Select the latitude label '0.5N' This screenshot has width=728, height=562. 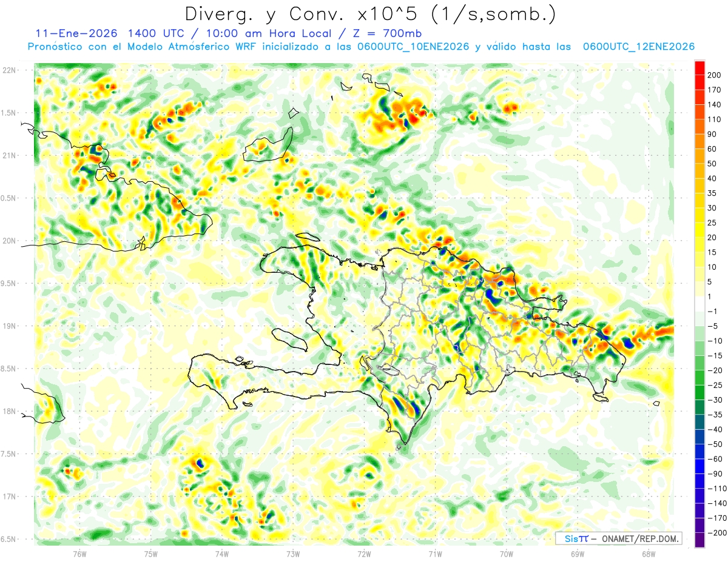pos(8,198)
